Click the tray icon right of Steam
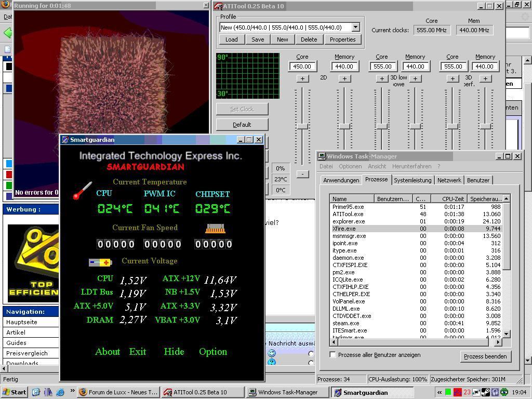Screen dimensions: 532x399 click(x=495, y=392)
